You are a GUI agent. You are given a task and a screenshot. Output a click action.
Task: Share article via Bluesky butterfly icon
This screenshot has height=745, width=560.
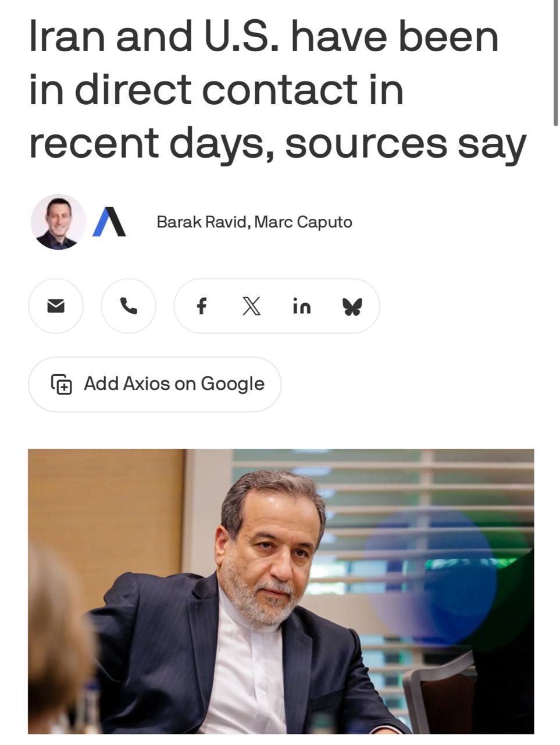352,306
